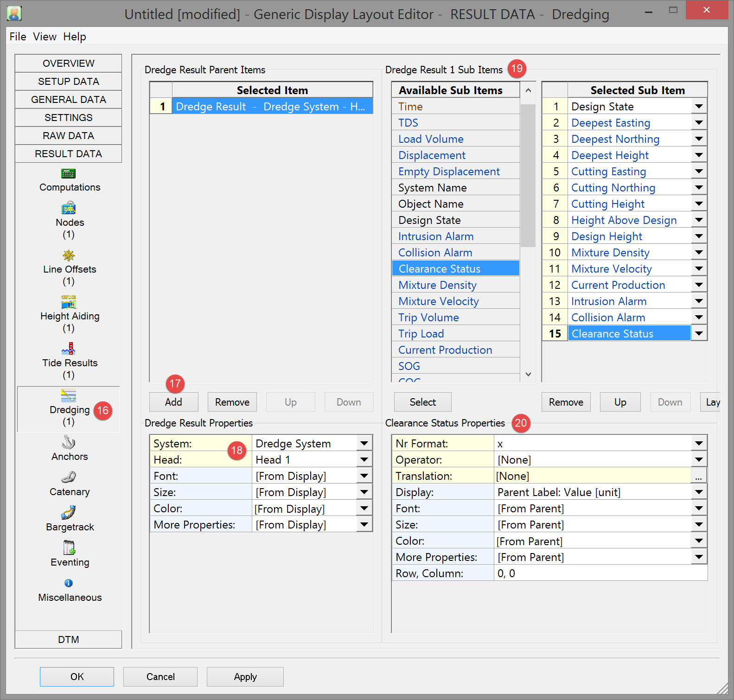This screenshot has width=734, height=700.
Task: Expand the Nr Format dropdown
Action: pos(698,444)
